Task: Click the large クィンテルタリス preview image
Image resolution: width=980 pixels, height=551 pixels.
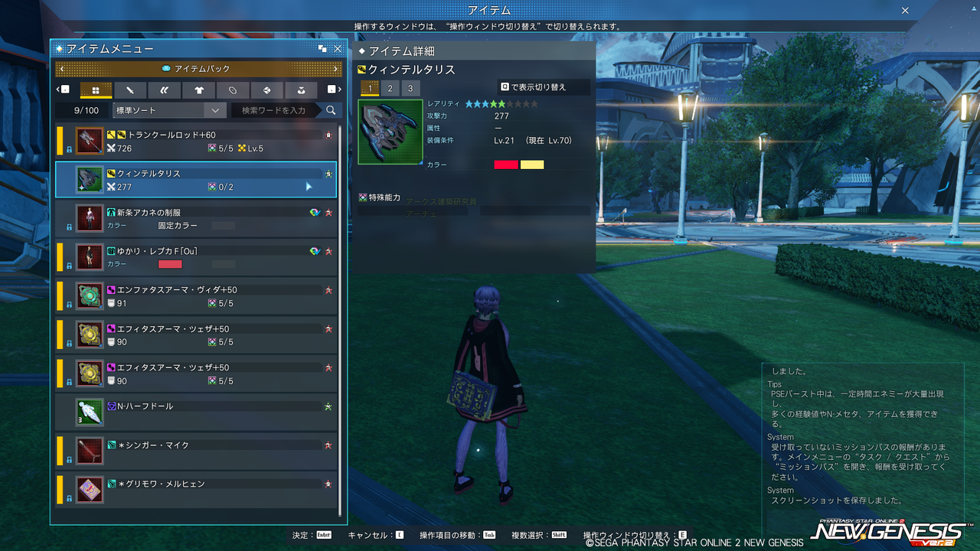Action: 390,132
